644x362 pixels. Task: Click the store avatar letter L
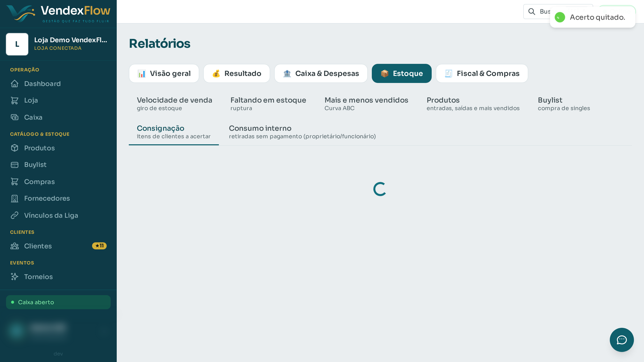pyautogui.click(x=17, y=44)
